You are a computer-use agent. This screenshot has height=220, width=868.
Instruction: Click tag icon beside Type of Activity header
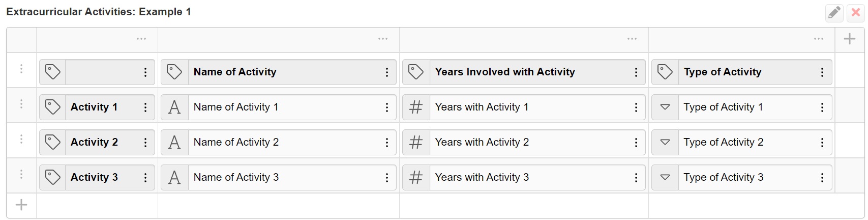665,72
